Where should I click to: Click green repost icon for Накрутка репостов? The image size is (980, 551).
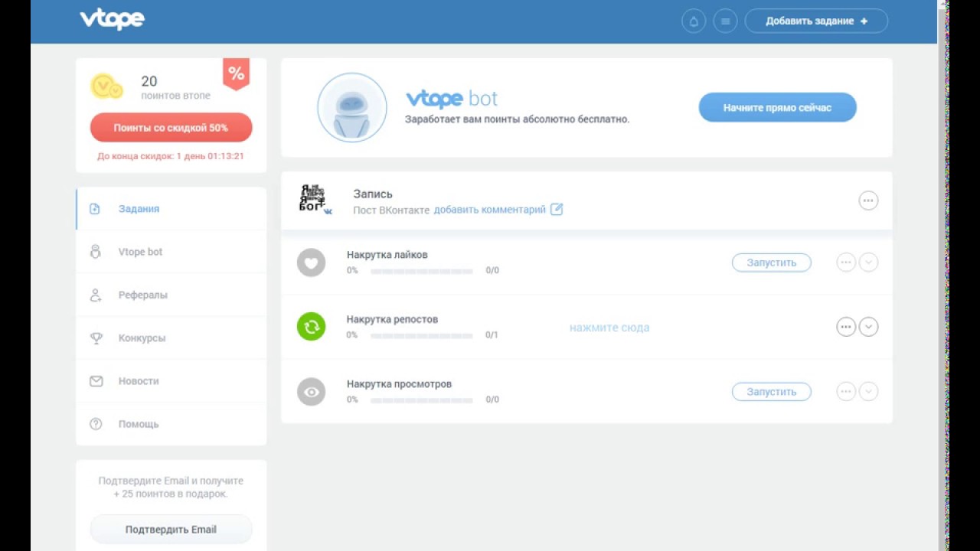coord(311,327)
